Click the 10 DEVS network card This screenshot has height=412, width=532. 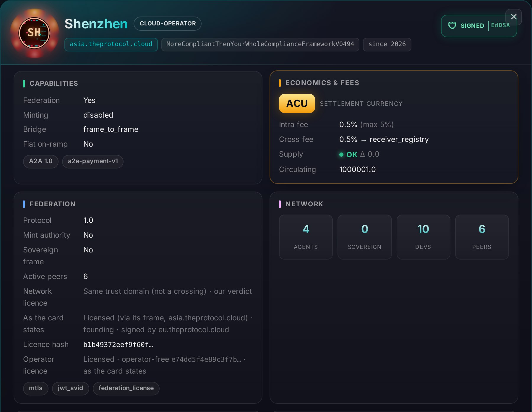coord(423,237)
